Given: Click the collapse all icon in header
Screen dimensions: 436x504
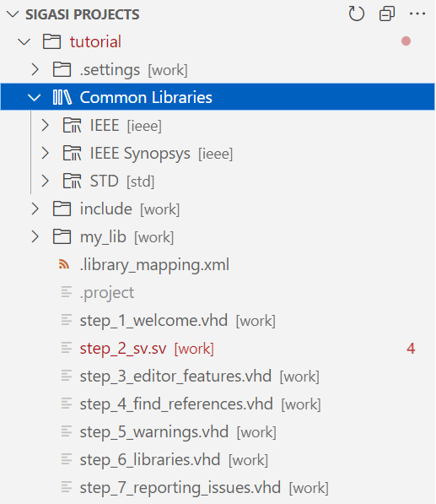Looking at the screenshot, I should point(387,14).
